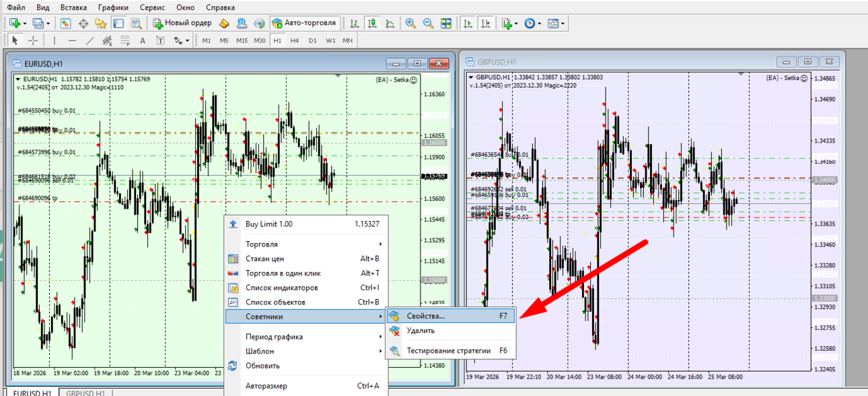Click the Новый ордер button

[182, 23]
